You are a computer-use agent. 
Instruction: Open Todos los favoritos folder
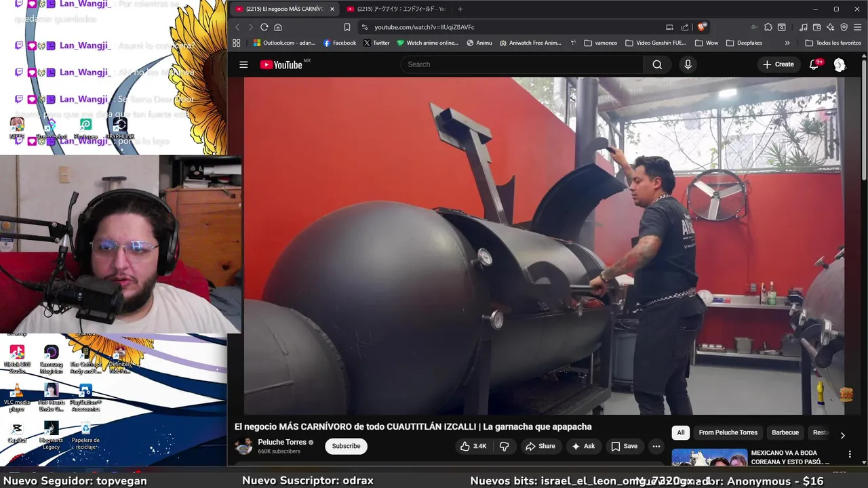833,43
